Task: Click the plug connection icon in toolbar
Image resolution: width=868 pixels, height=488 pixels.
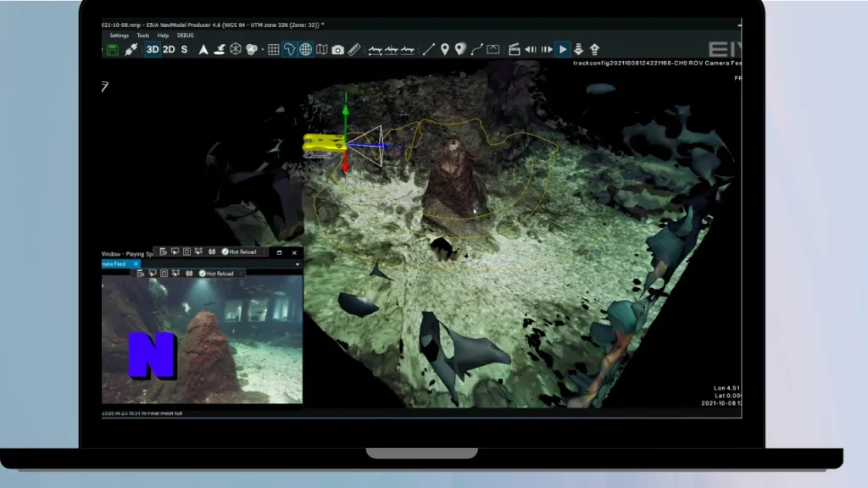Action: (x=131, y=49)
